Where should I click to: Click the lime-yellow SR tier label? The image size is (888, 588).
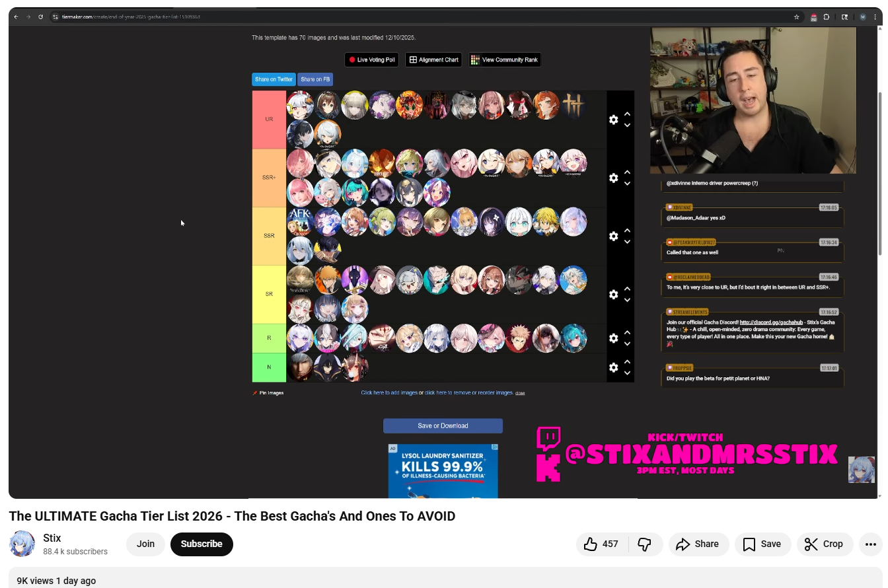click(x=269, y=294)
